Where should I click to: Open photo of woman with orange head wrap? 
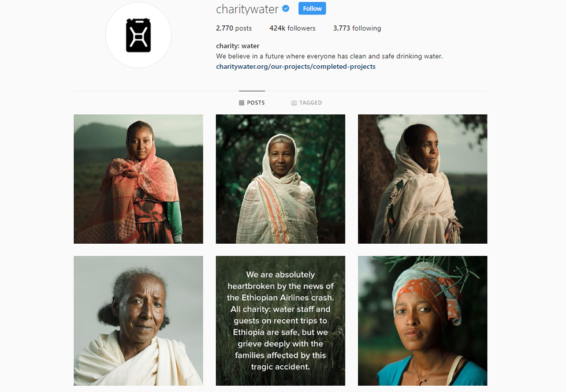423,320
